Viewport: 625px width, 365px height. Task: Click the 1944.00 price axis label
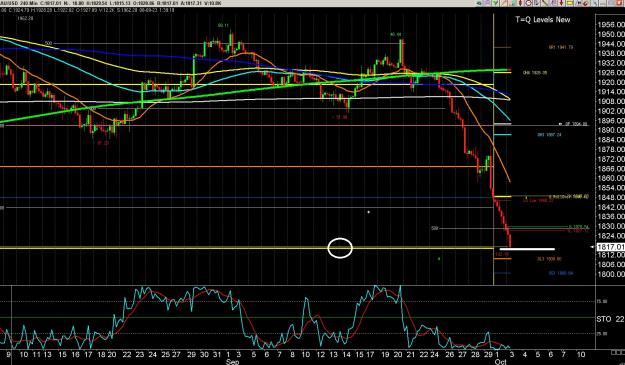coord(611,44)
